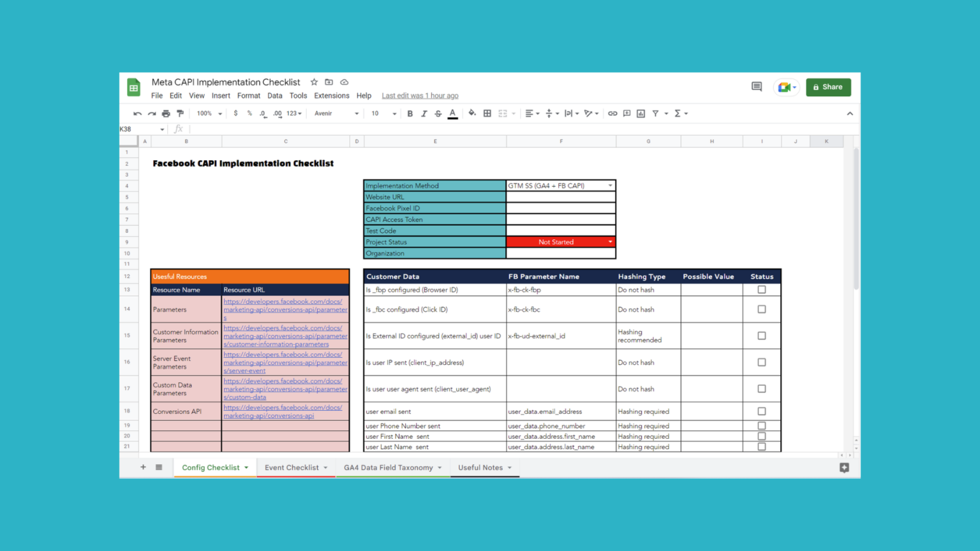This screenshot has width=980, height=551.
Task: Open the Implementation Method dropdown
Action: (610, 186)
